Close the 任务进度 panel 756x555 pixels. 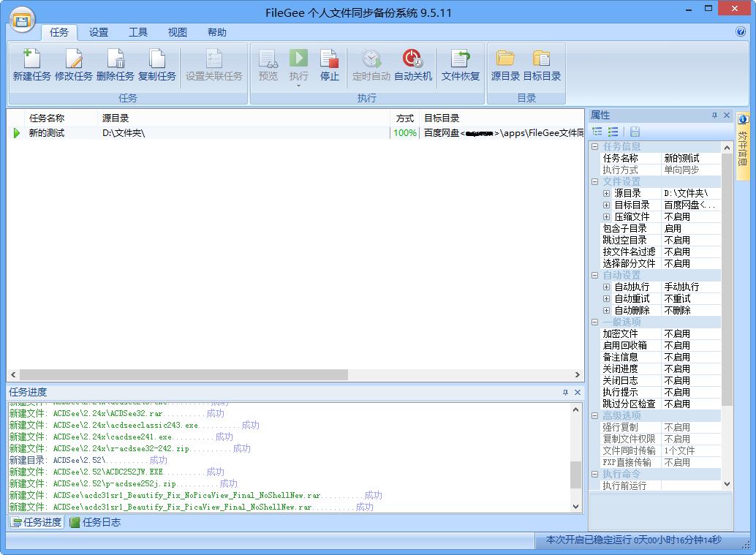[578, 393]
